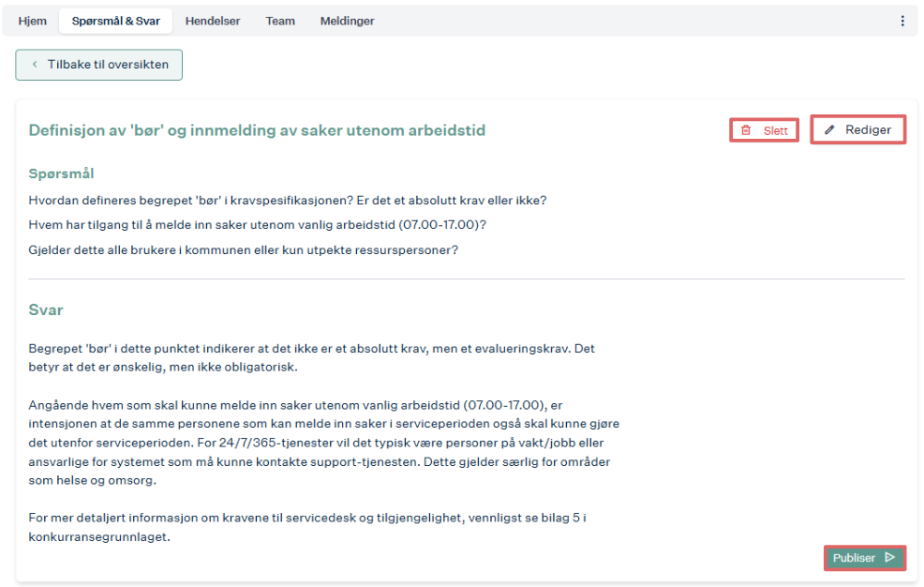Open the Meldinger tab
This screenshot has width=924, height=587.
coord(347,22)
